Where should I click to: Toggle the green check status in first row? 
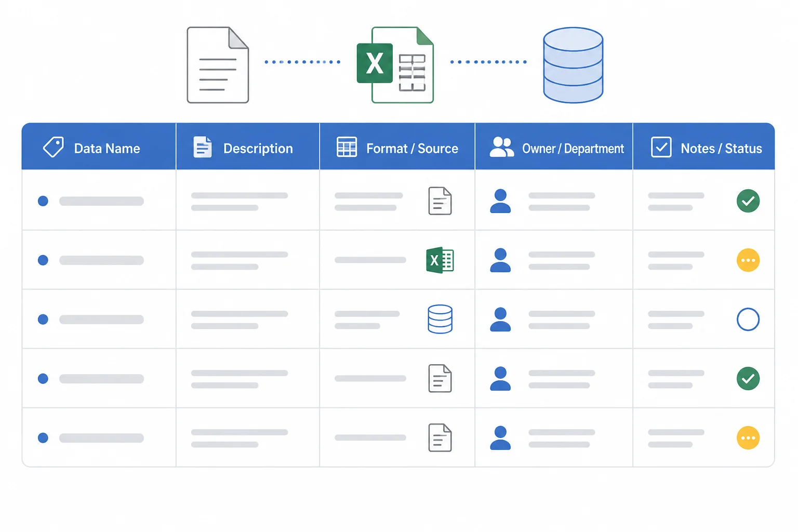pos(748,201)
